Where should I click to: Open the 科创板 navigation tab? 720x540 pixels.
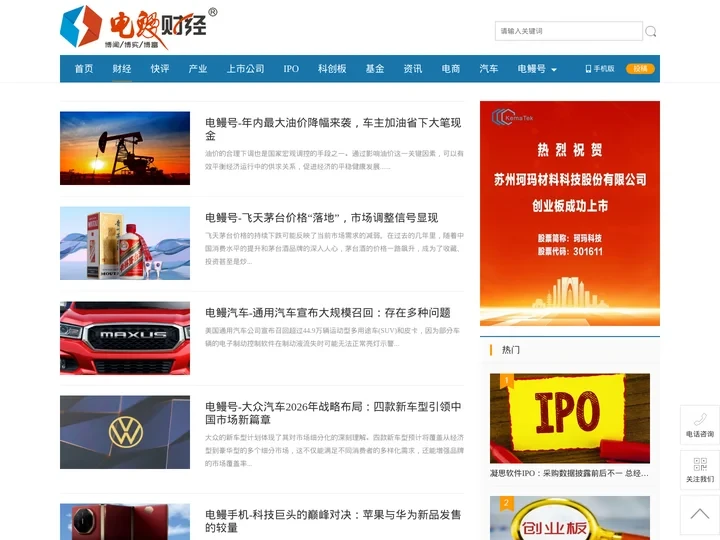pyautogui.click(x=332, y=69)
